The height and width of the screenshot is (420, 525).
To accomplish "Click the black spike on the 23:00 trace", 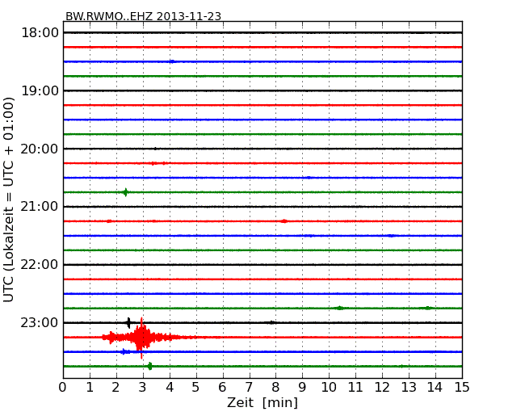I will [x=129, y=323].
